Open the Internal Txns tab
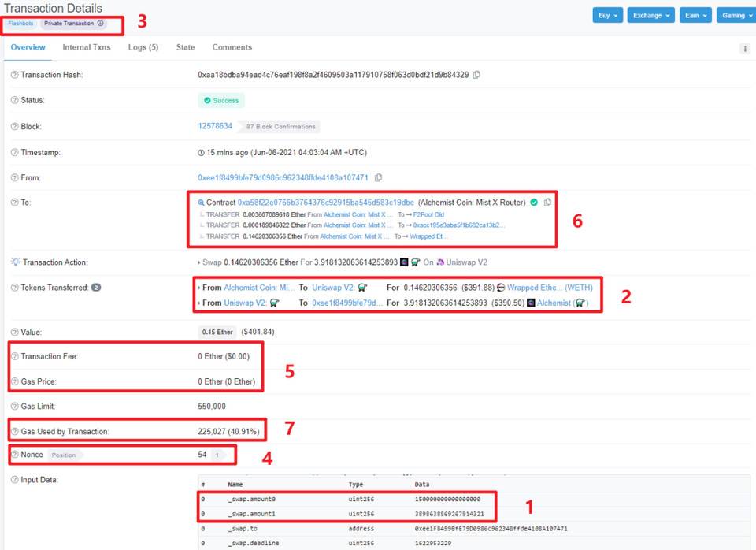756x550 pixels. (87, 47)
